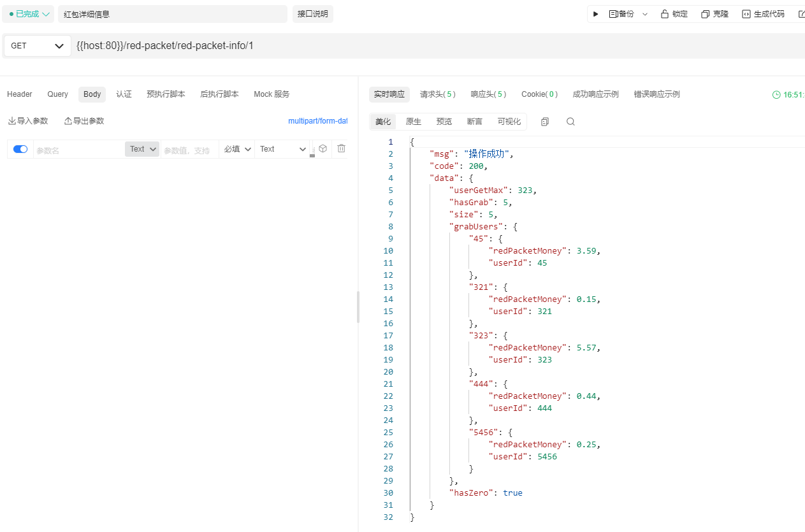Viewport: 805px width, 532px height.
Task: Open the 认证 tab
Action: tap(124, 94)
